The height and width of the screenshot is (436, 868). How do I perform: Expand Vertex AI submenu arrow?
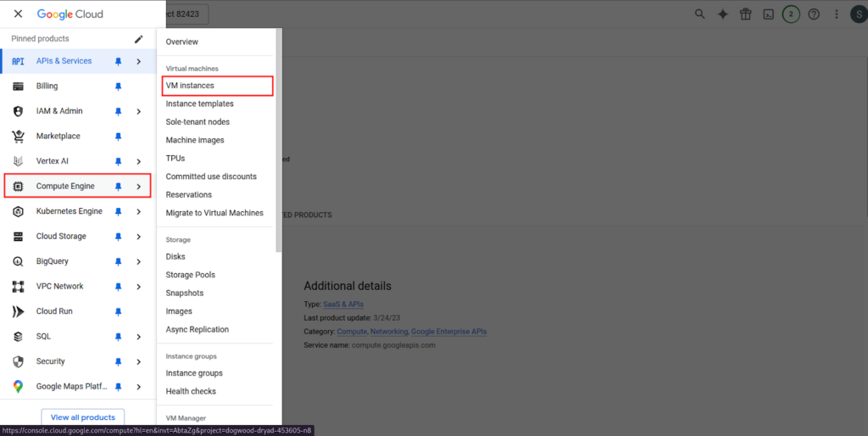tap(138, 161)
